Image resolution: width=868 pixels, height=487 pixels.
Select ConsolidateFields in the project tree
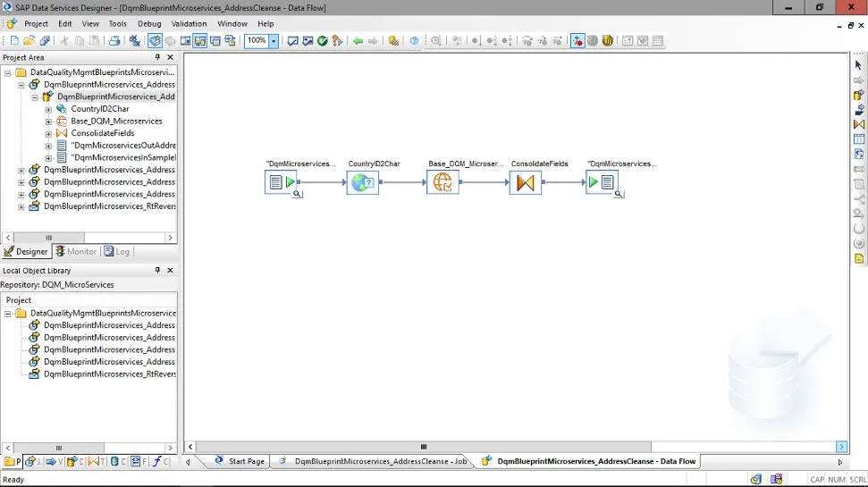(102, 133)
